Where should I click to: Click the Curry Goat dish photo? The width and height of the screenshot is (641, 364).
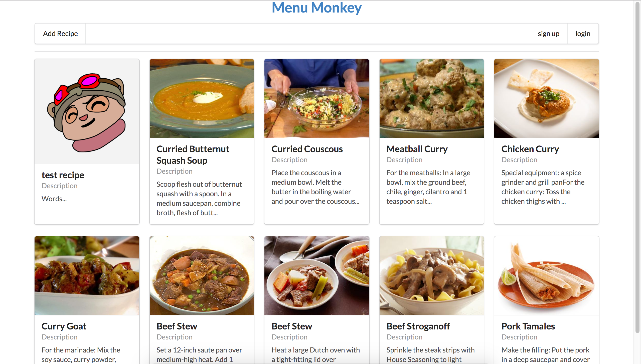[87, 276]
